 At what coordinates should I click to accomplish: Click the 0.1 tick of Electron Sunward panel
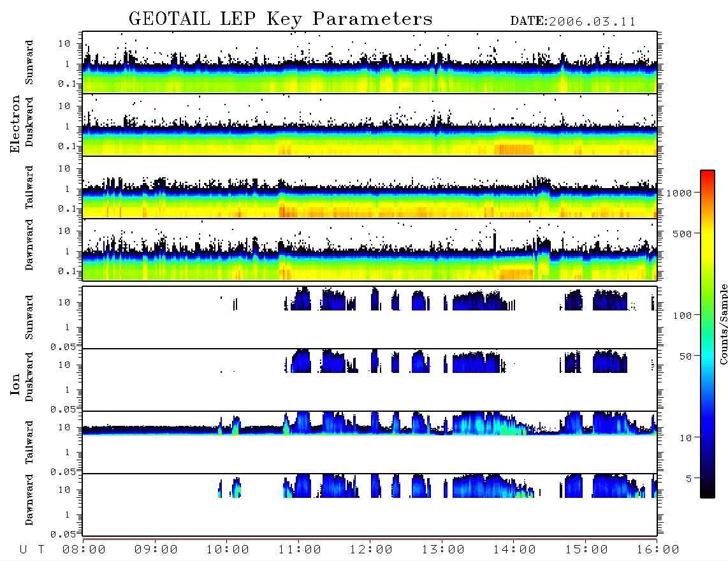point(67,84)
